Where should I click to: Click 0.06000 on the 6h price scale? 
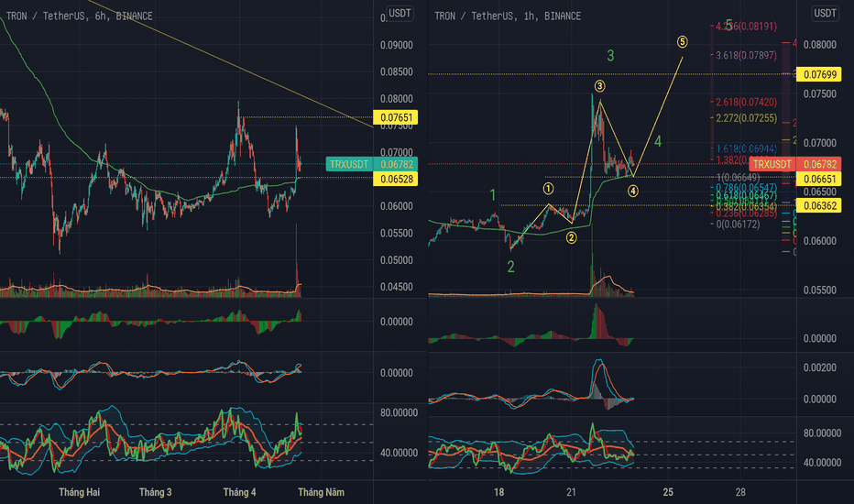click(x=396, y=206)
